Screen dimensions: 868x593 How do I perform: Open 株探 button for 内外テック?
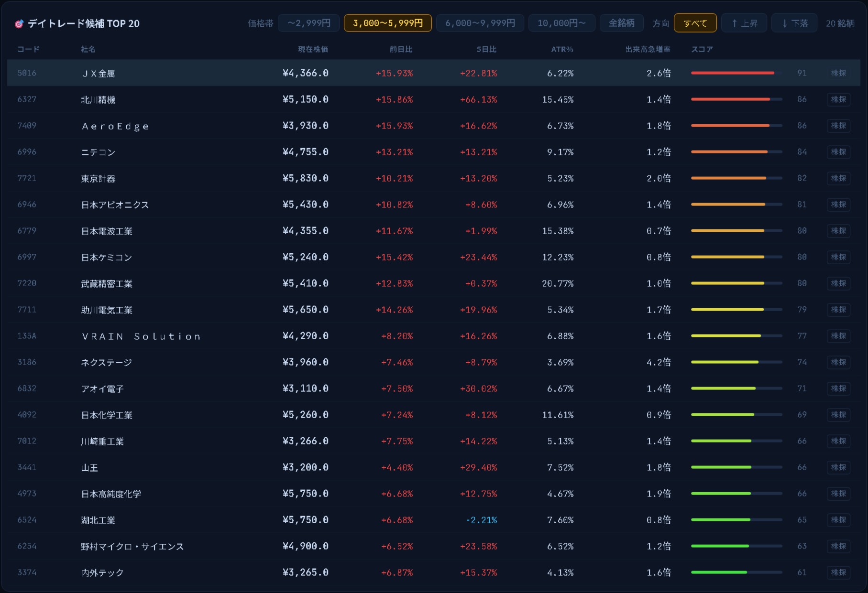coord(838,572)
